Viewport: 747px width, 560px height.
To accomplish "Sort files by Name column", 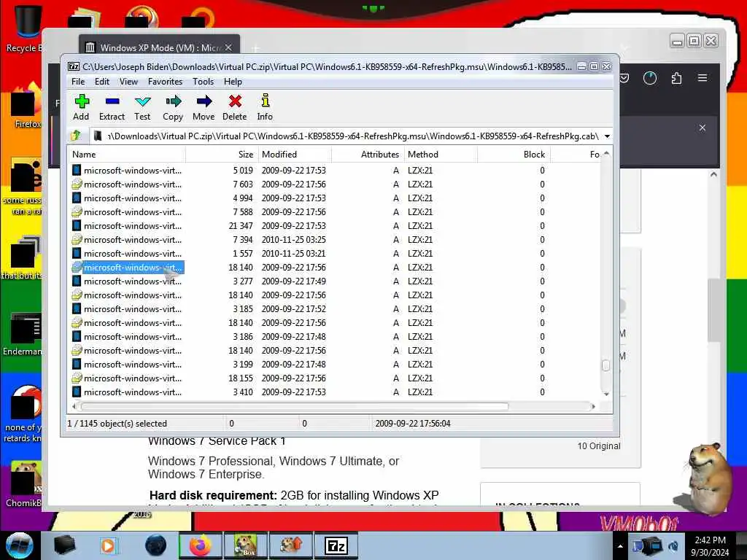I will [x=127, y=155].
